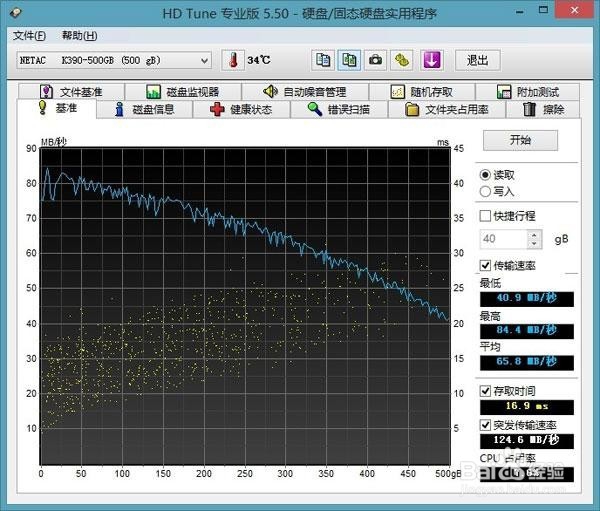Switch to the 文件夹占用率 tab
The height and width of the screenshot is (511, 600).
point(447,109)
